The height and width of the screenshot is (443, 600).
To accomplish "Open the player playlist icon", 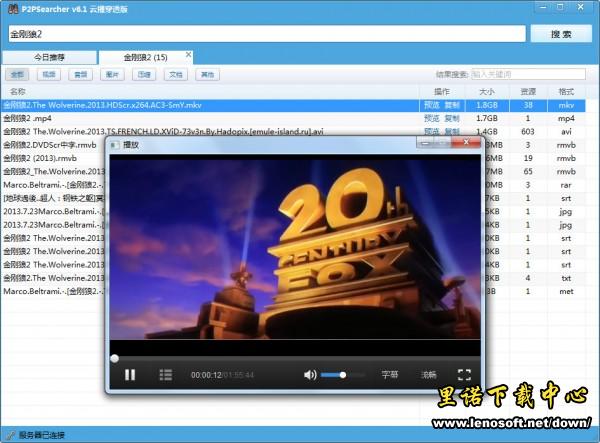I will (166, 375).
